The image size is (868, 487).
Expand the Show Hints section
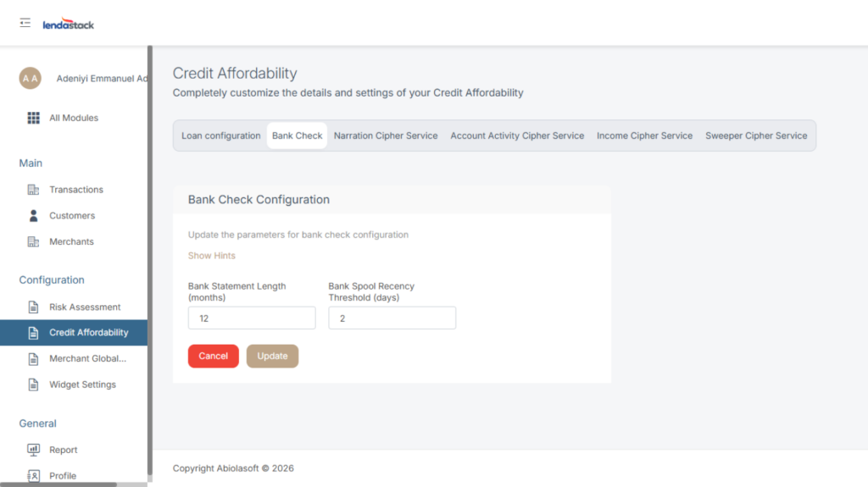tap(212, 256)
